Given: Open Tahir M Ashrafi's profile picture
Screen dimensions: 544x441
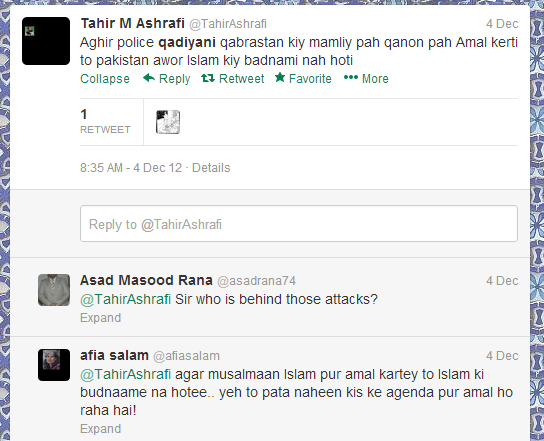Looking at the screenshot, I should pyautogui.click(x=46, y=41).
